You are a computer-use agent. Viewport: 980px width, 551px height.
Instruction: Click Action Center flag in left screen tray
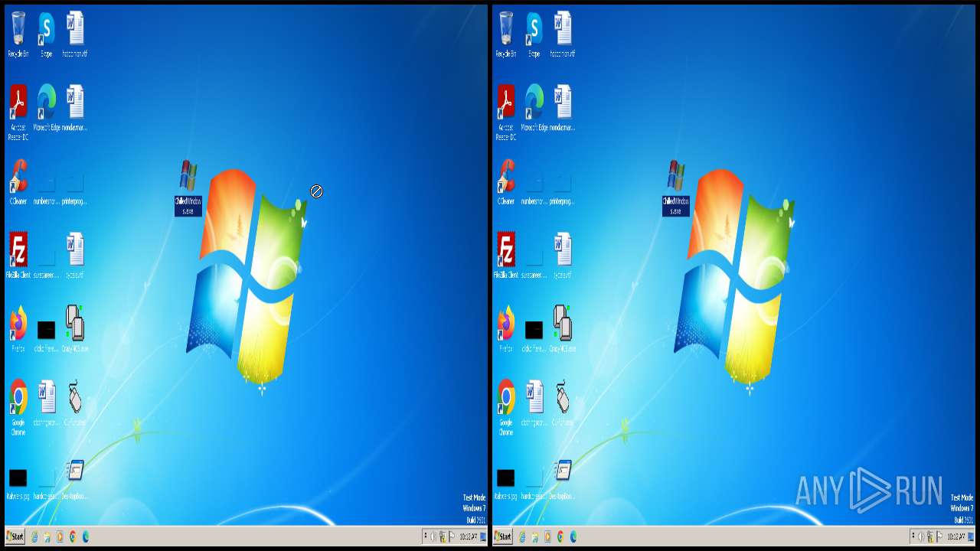(x=452, y=536)
